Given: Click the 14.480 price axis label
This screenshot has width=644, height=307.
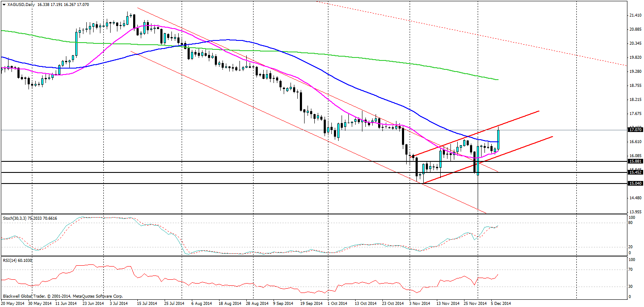Looking at the screenshot, I should coord(635,198).
